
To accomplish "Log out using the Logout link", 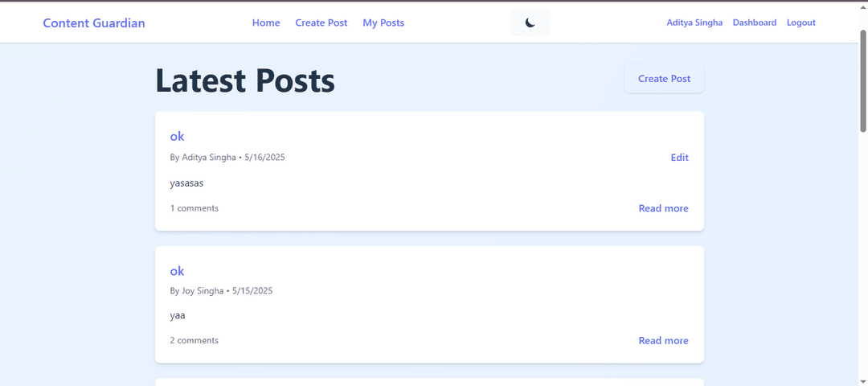I will (801, 23).
